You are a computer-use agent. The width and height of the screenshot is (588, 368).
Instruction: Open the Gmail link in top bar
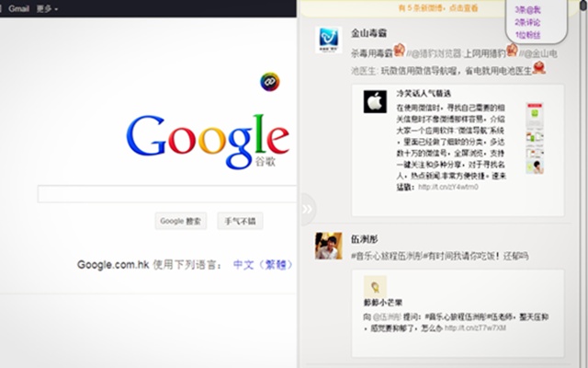(18, 8)
